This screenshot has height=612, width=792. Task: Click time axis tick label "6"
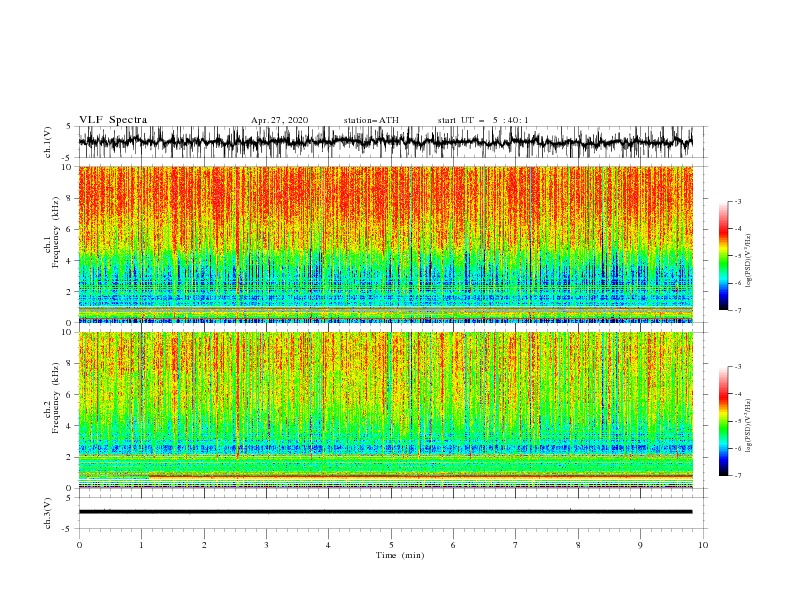coord(453,545)
